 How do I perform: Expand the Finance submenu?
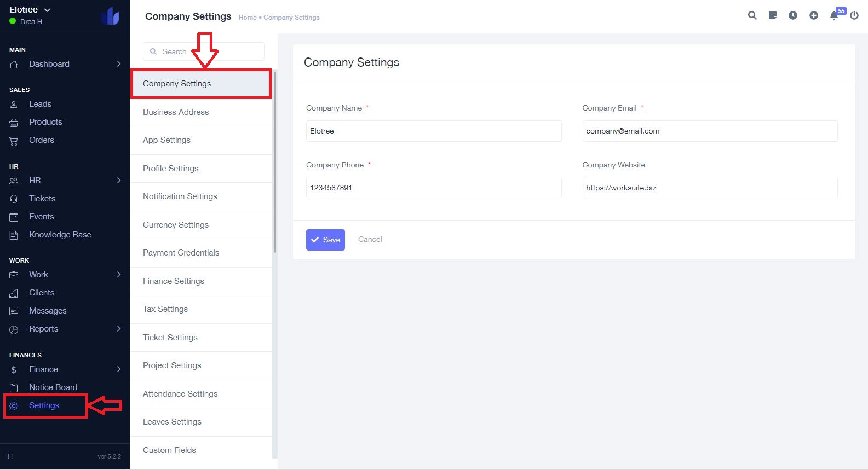click(119, 369)
